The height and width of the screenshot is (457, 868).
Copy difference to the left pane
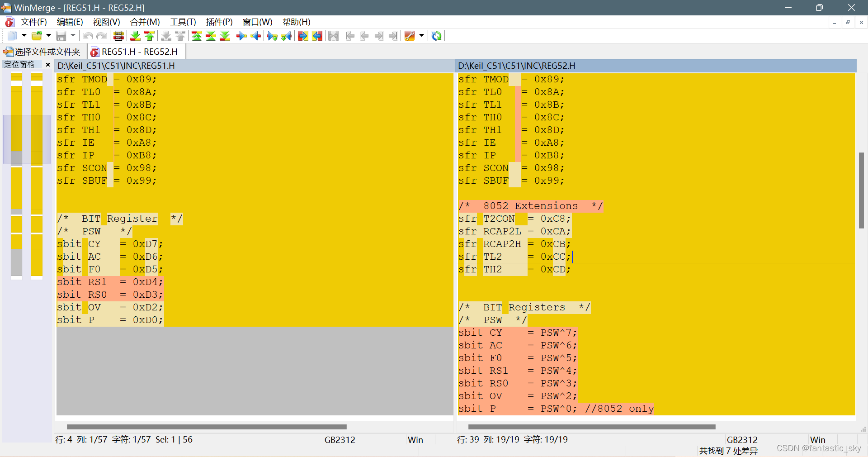click(x=256, y=36)
